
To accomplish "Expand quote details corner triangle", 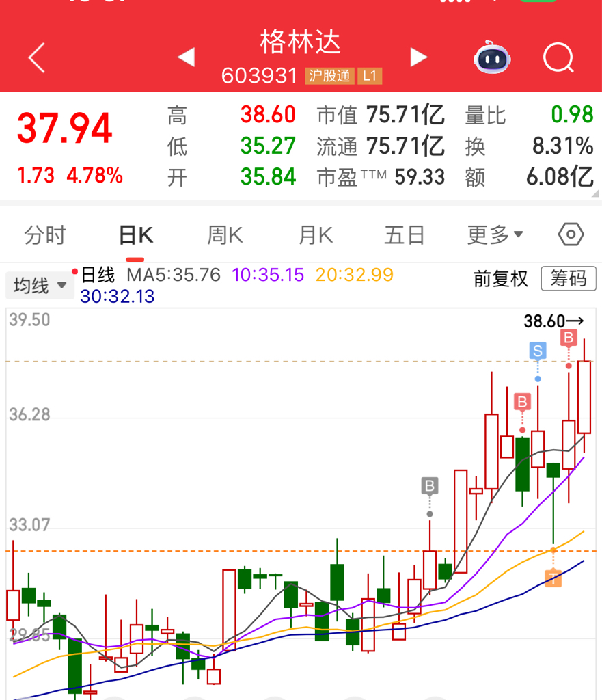I will (x=595, y=193).
